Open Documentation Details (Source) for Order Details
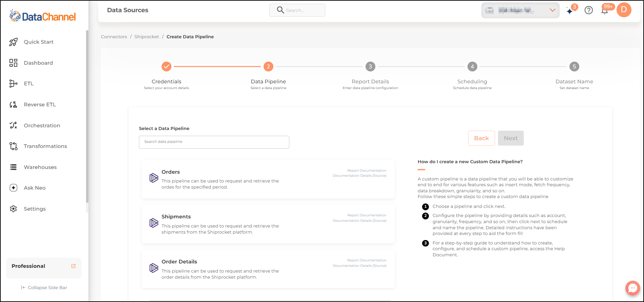644x302 pixels. (x=359, y=265)
